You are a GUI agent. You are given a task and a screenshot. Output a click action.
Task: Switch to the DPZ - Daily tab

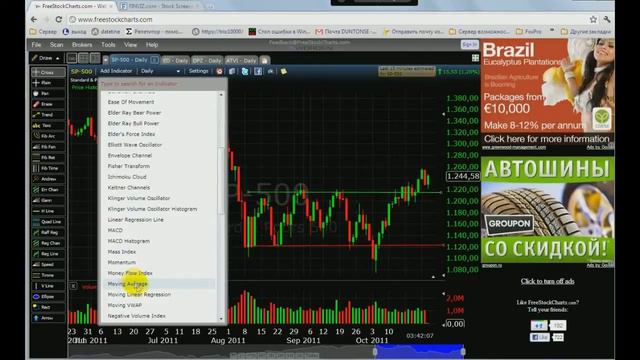point(207,60)
